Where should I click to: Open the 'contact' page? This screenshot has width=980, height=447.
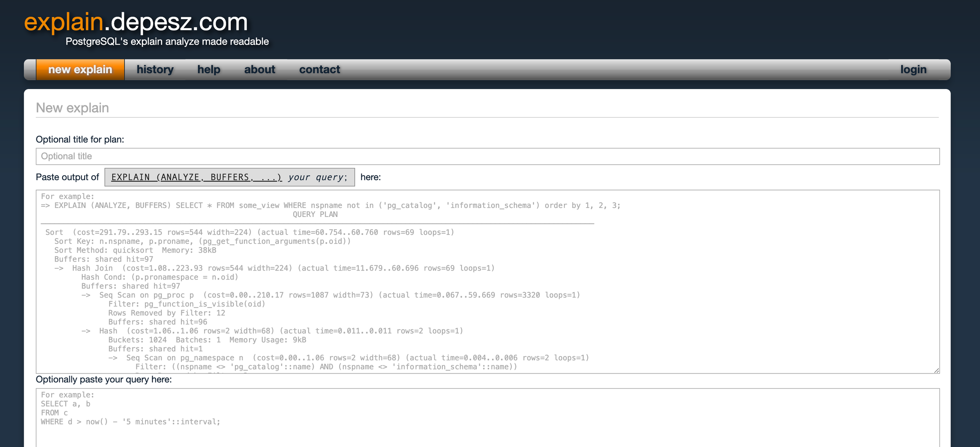(320, 69)
